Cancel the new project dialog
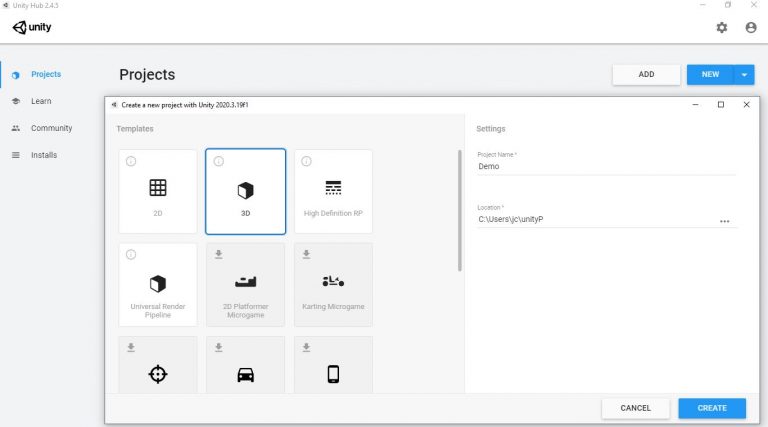The width and height of the screenshot is (768, 427). pos(635,408)
